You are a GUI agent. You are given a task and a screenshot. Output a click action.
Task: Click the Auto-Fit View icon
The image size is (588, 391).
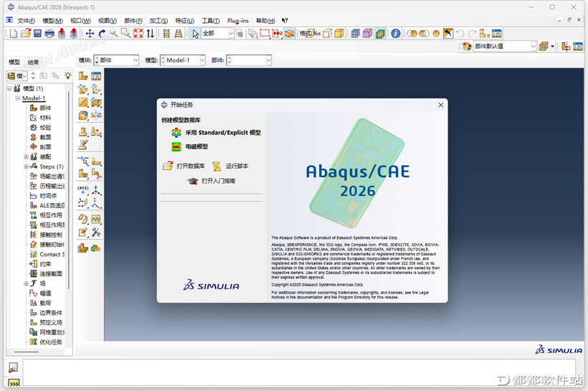tap(138, 34)
